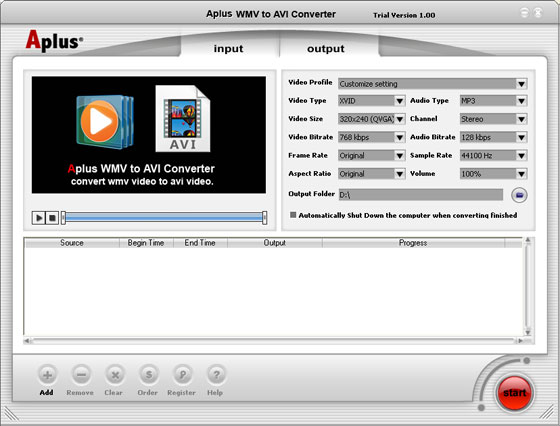Viewport: 560px width, 426px height.
Task: Click the preview trim slider bar
Action: (164, 217)
